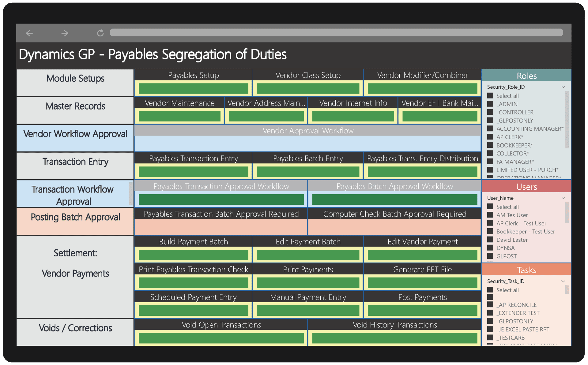This screenshot has width=588, height=365.
Task: Click the Payables Setup green bar
Action: point(193,89)
